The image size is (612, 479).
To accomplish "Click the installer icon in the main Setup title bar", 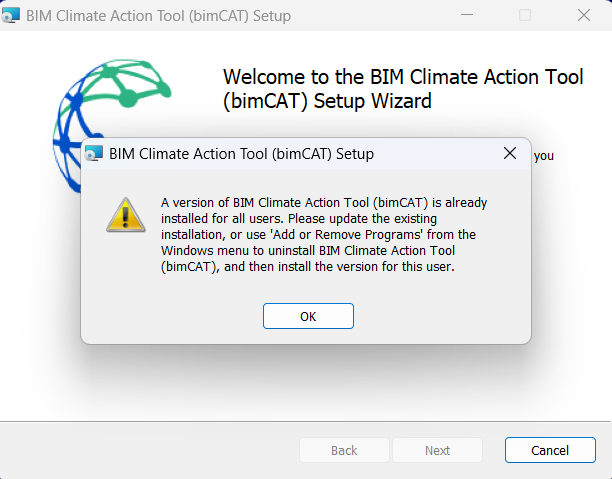I will tap(12, 15).
